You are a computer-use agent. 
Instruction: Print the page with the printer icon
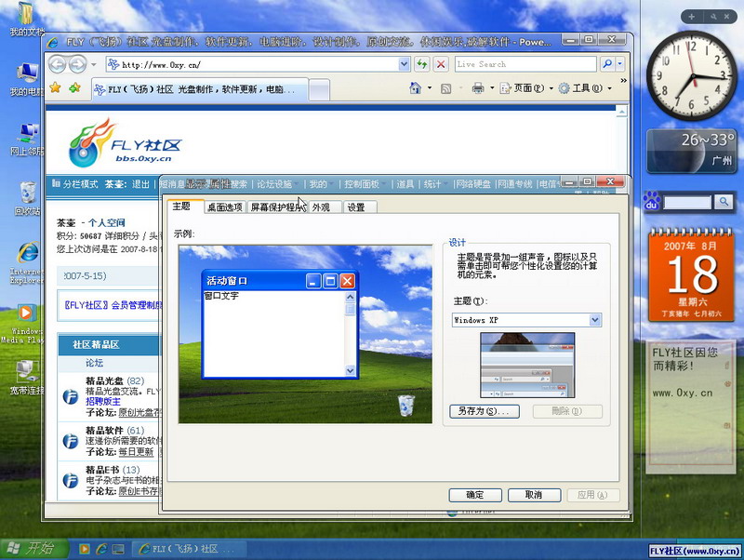click(478, 88)
